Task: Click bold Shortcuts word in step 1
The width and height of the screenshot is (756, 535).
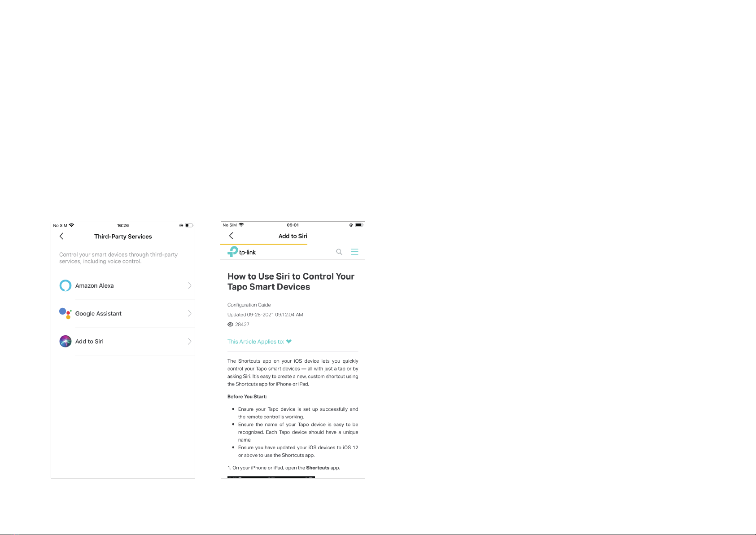Action: [318, 468]
